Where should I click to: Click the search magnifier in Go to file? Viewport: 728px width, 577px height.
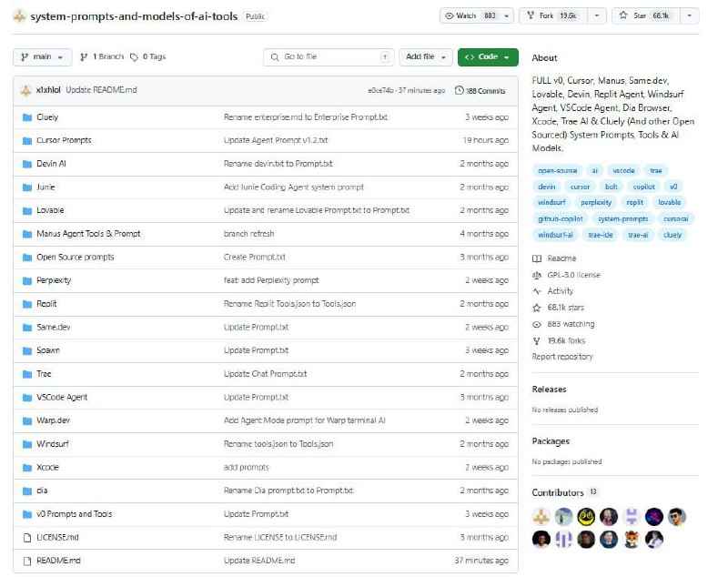(275, 57)
